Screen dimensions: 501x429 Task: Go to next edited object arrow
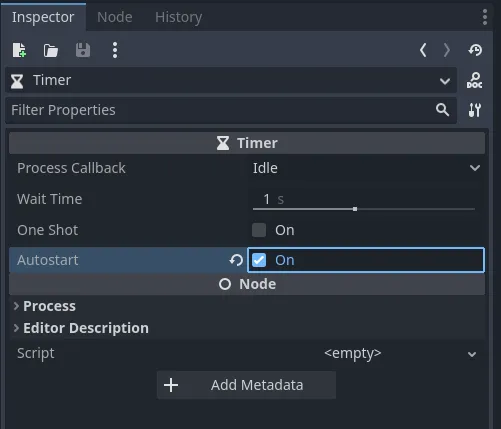[x=447, y=50]
